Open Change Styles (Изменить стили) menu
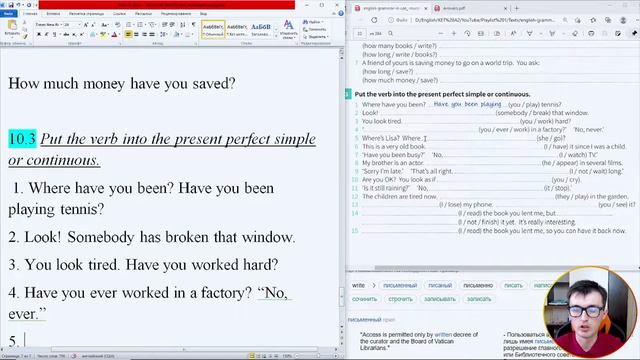Viewport: 640px width, 360px height. point(288,29)
